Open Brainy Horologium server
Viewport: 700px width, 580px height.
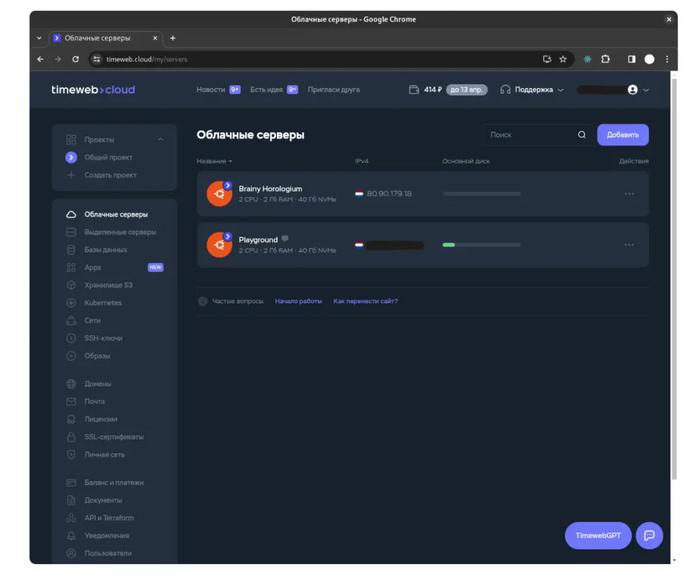[270, 189]
